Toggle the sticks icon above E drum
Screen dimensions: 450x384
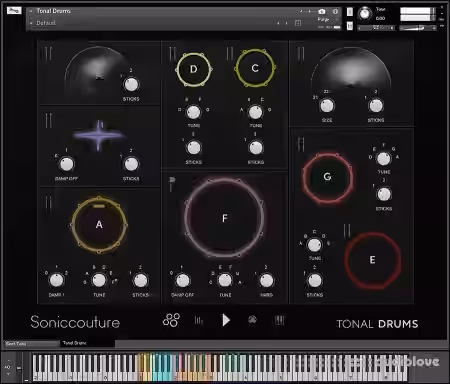tap(347, 231)
